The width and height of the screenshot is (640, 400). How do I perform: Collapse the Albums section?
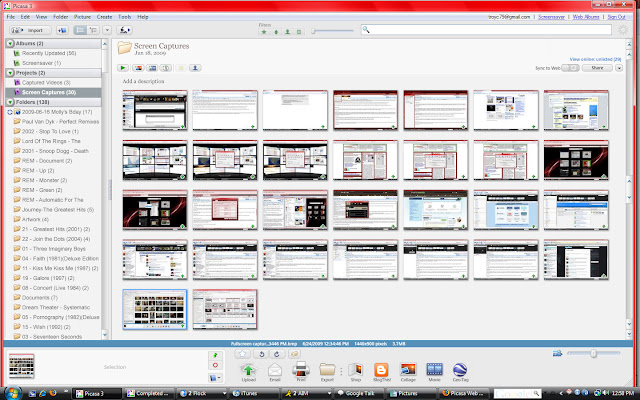(x=10, y=45)
